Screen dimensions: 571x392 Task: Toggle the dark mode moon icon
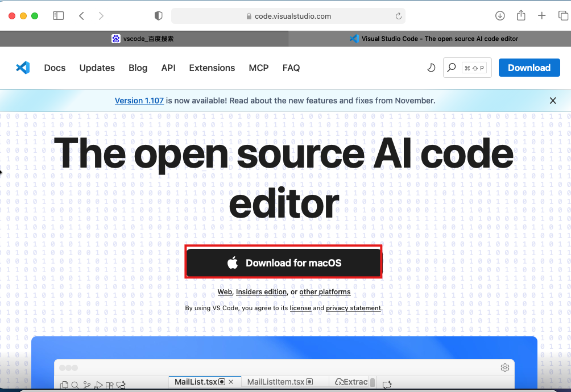tap(431, 68)
